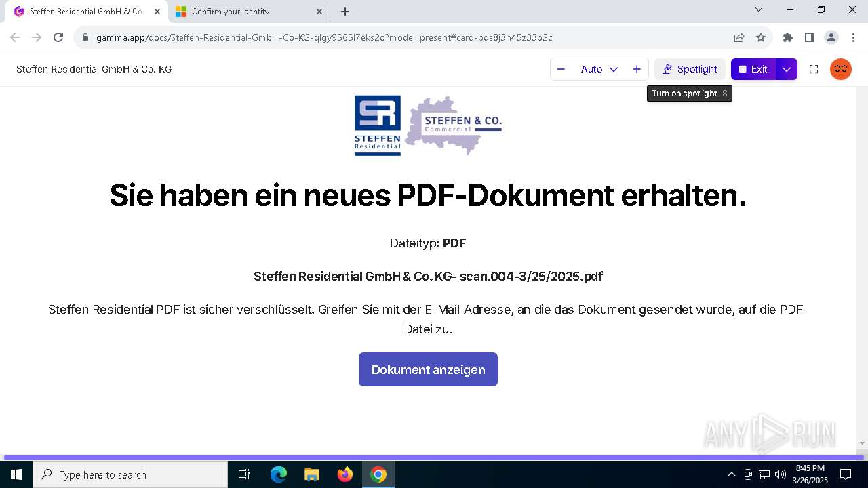Open File Explorer from taskbar
This screenshot has width=868, height=488.
pos(311,474)
